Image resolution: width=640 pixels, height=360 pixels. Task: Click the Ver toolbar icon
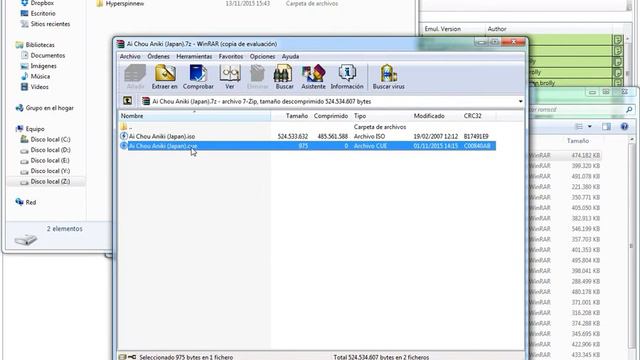point(230,77)
